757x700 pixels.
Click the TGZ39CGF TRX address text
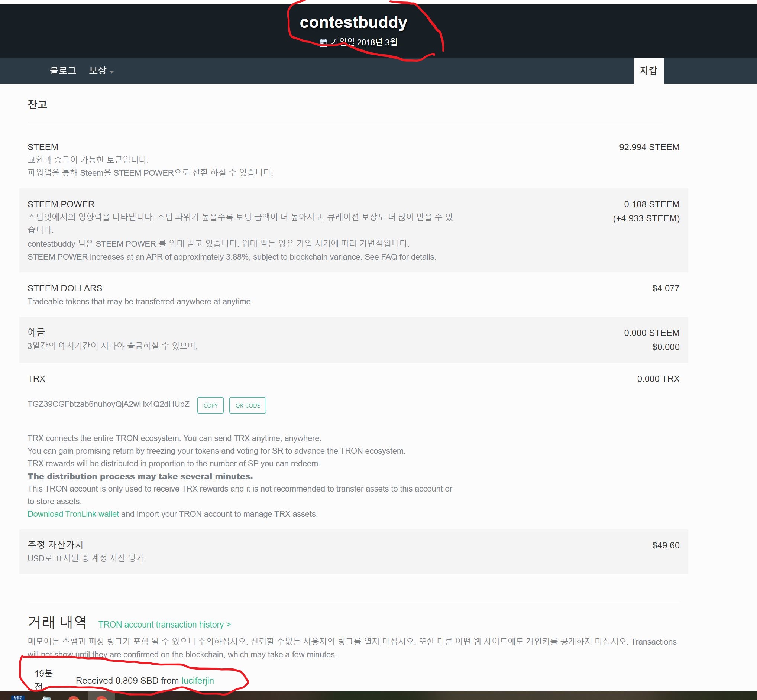coord(109,404)
